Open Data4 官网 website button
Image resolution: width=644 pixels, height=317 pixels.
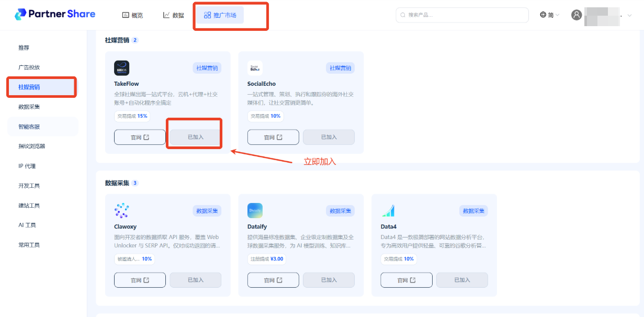[x=406, y=280]
